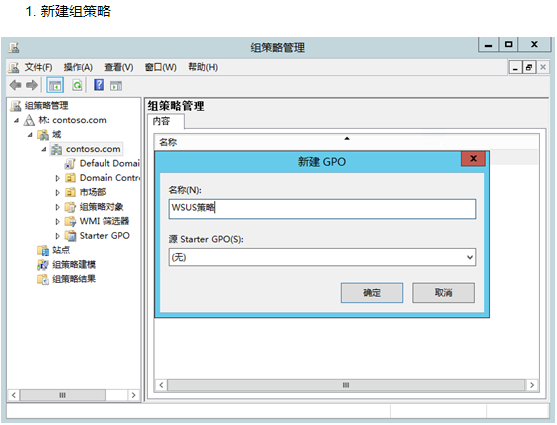Click the content pane horizontal scrollbar thumb
The width and height of the screenshot is (557, 425).
[346, 385]
